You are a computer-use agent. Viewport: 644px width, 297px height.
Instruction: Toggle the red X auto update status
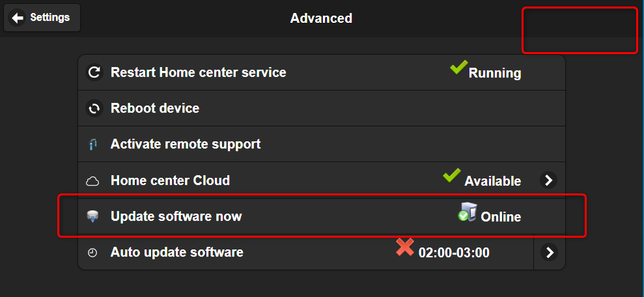pos(405,247)
